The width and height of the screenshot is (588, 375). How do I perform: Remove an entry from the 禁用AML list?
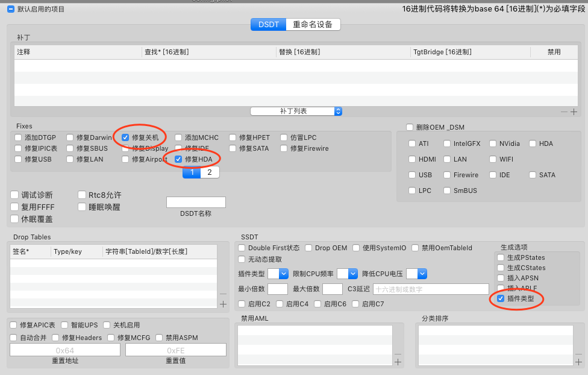pos(398,354)
